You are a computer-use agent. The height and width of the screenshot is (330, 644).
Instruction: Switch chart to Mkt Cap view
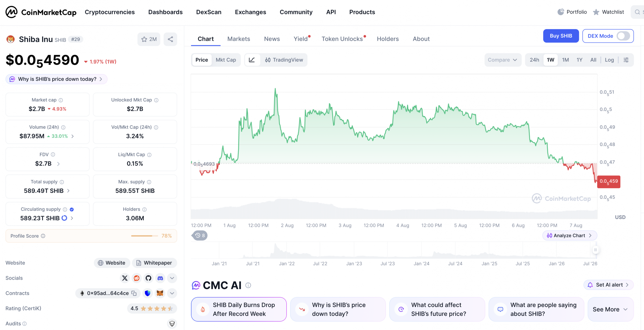pyautogui.click(x=226, y=60)
